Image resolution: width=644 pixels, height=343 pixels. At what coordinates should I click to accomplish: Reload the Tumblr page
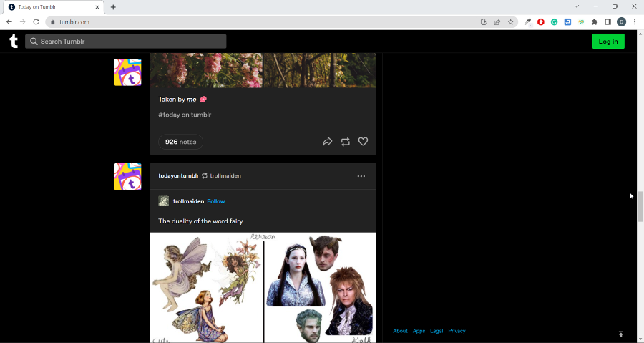(x=36, y=22)
